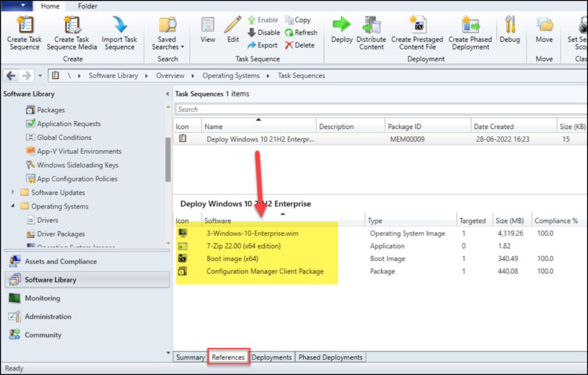Open the Assets and Compliance workspace
Image resolution: width=588 pixels, height=375 pixels.
coord(87,261)
